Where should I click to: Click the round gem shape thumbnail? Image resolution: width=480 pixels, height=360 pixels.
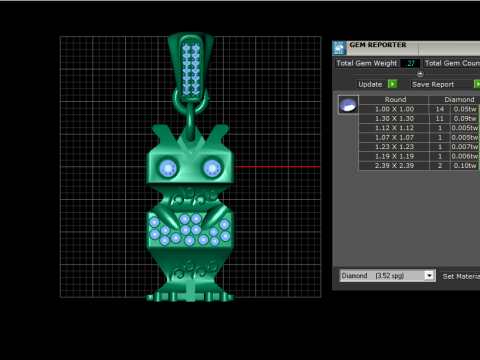coord(348,105)
